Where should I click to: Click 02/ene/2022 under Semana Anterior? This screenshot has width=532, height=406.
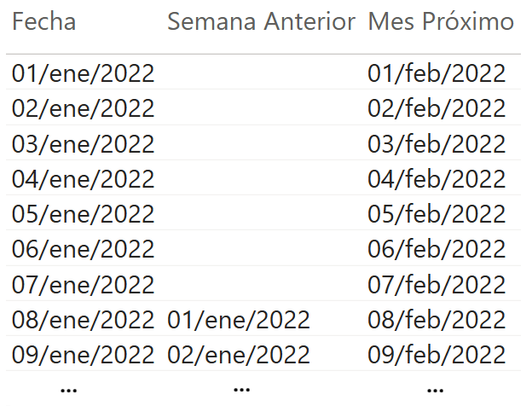(239, 355)
